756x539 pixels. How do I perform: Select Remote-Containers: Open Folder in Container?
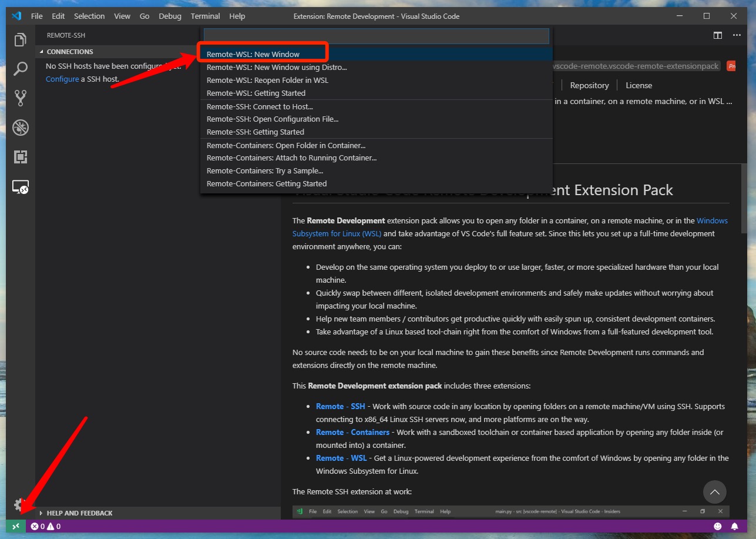click(376, 145)
